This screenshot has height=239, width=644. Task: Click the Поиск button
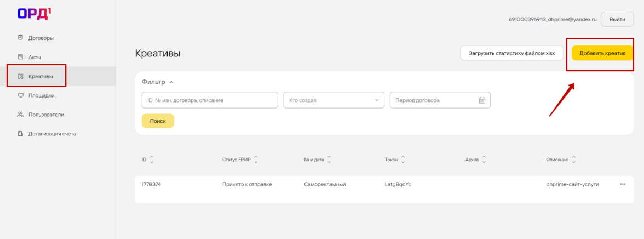[x=158, y=121]
